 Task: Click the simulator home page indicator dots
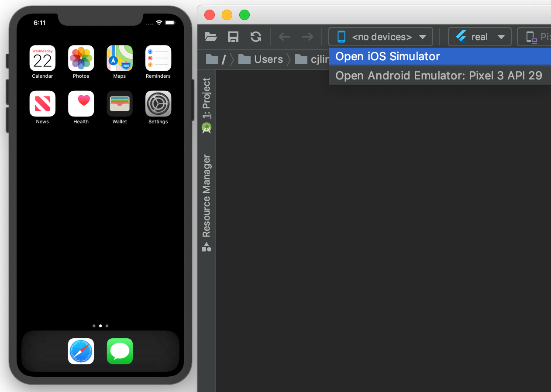100,326
